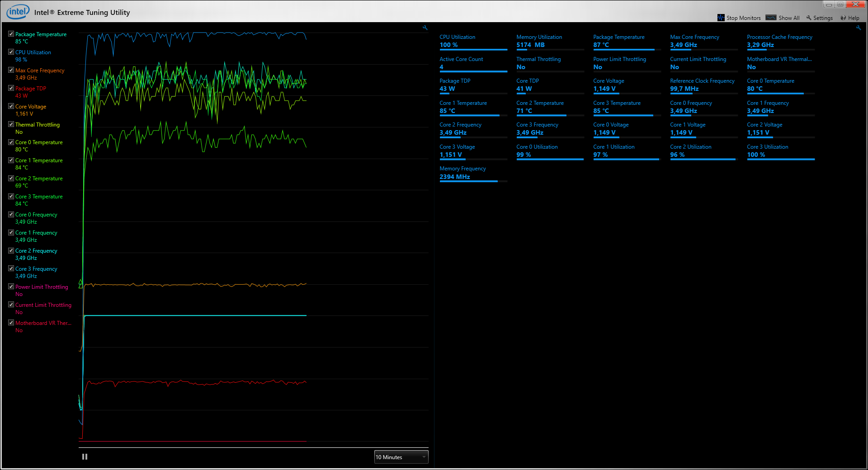Image resolution: width=868 pixels, height=470 pixels.
Task: Toggle Core 1 Temperature checkbox
Action: click(x=11, y=160)
